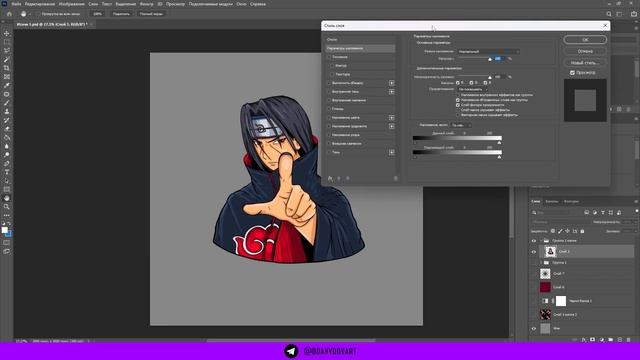Toggle the B channel checkbox
Viewport: 640px width, 360px height.
[485, 83]
